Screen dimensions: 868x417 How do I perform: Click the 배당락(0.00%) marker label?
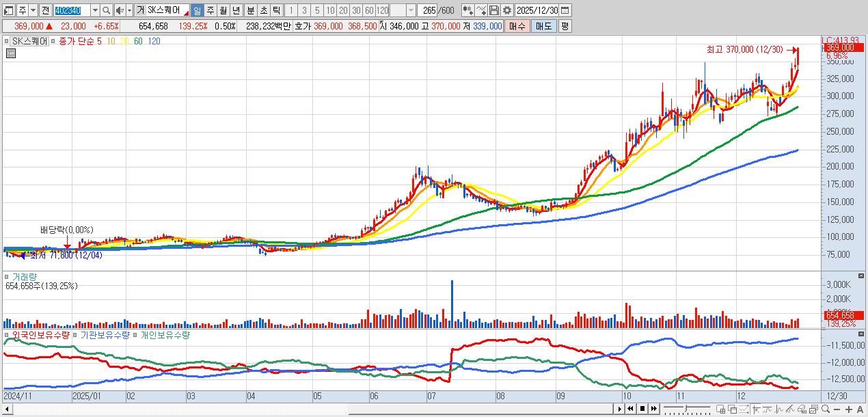pos(67,230)
